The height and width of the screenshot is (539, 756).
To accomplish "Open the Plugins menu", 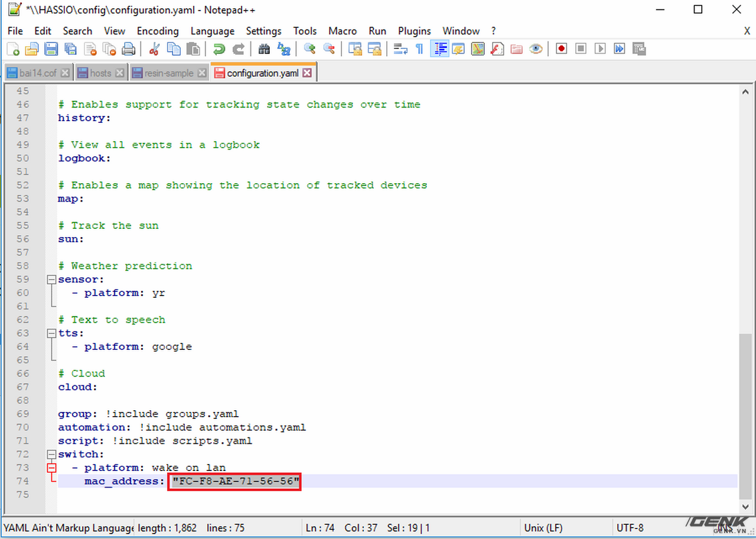I will point(415,31).
